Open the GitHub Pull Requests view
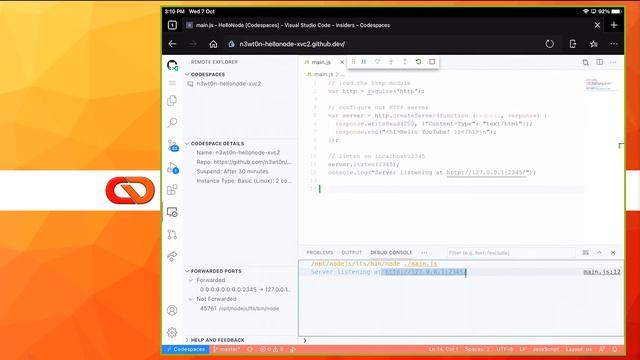This screenshot has height=360, width=640. [x=172, y=234]
